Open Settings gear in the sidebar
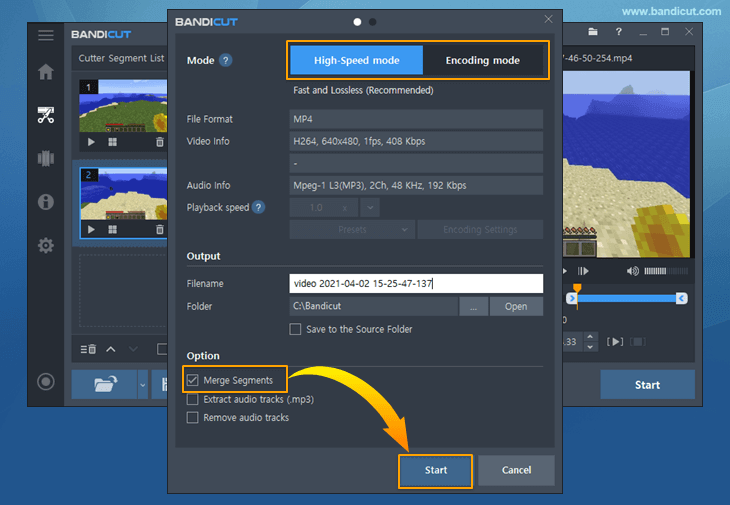 pos(46,245)
